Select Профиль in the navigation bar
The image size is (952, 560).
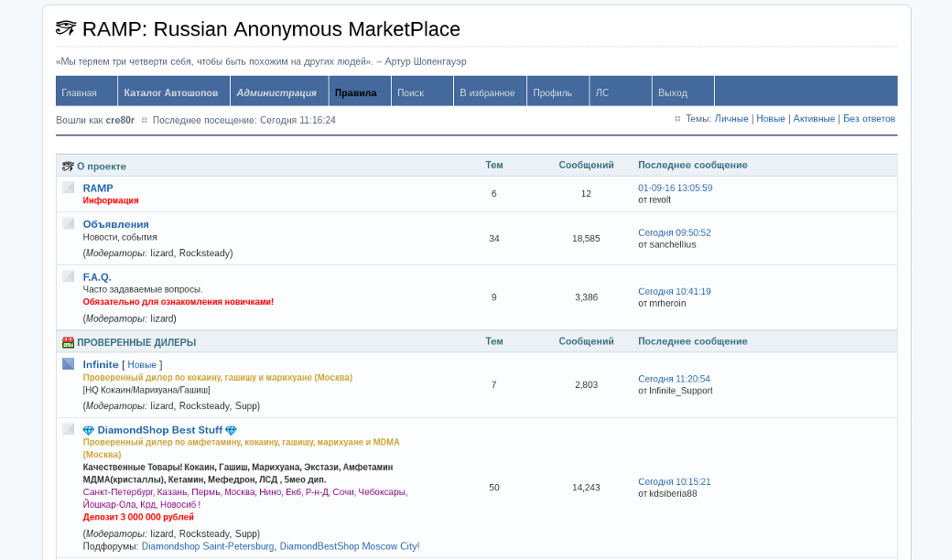[x=552, y=92]
